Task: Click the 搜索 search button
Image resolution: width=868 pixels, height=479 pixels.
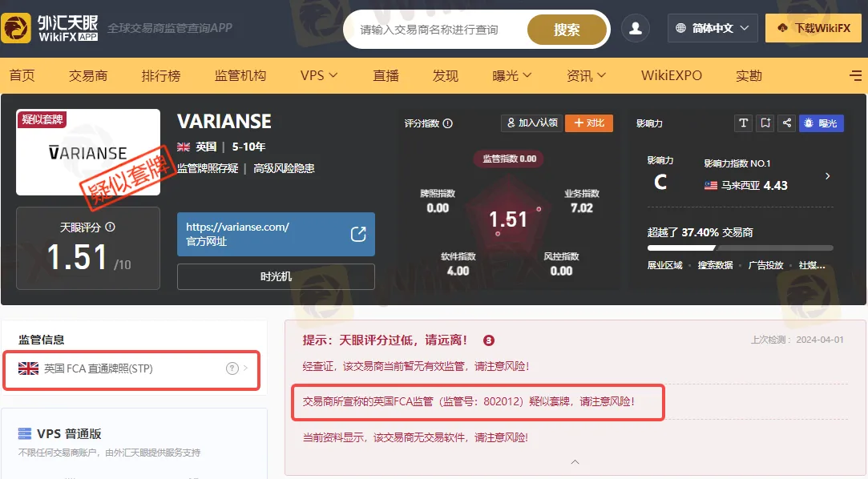Action: (567, 30)
